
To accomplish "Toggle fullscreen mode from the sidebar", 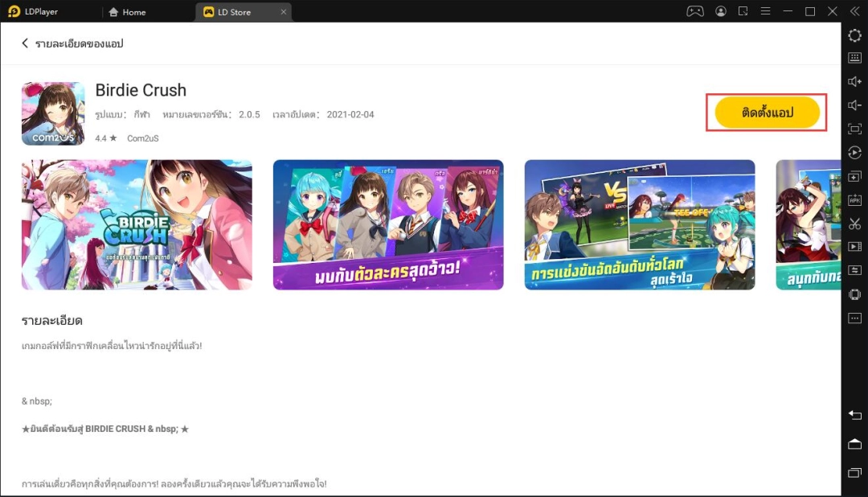I will (x=854, y=128).
